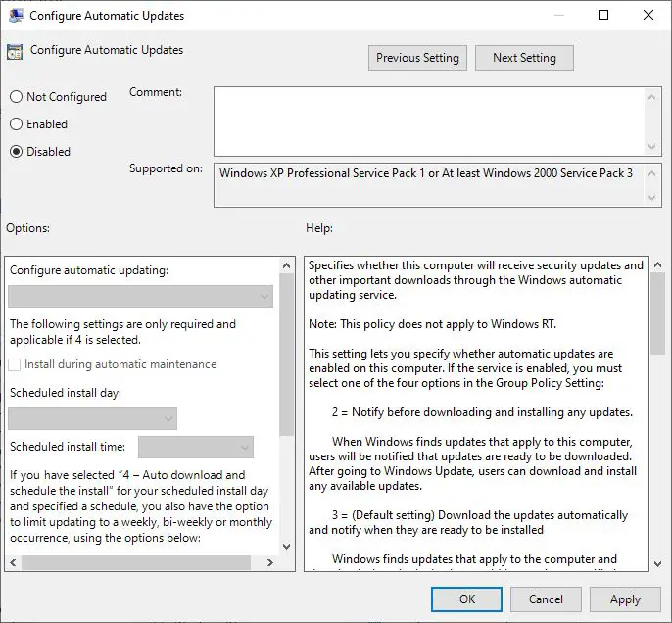Select the Enabled radio button

click(x=16, y=124)
